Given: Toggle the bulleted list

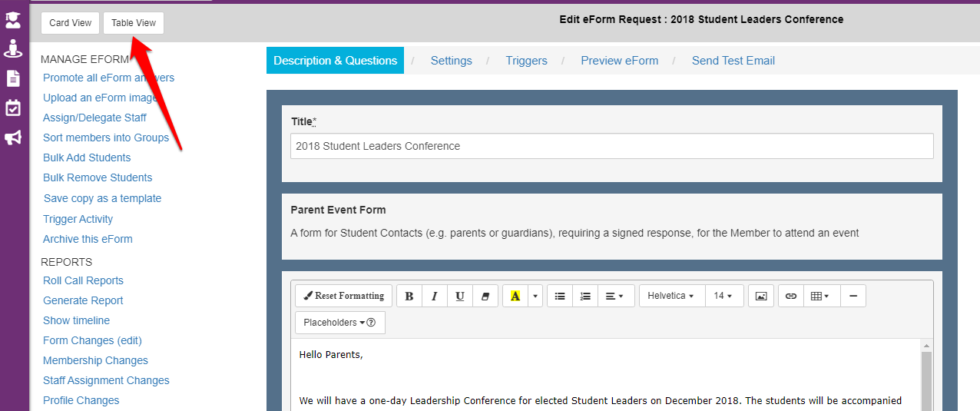Looking at the screenshot, I should point(560,296).
